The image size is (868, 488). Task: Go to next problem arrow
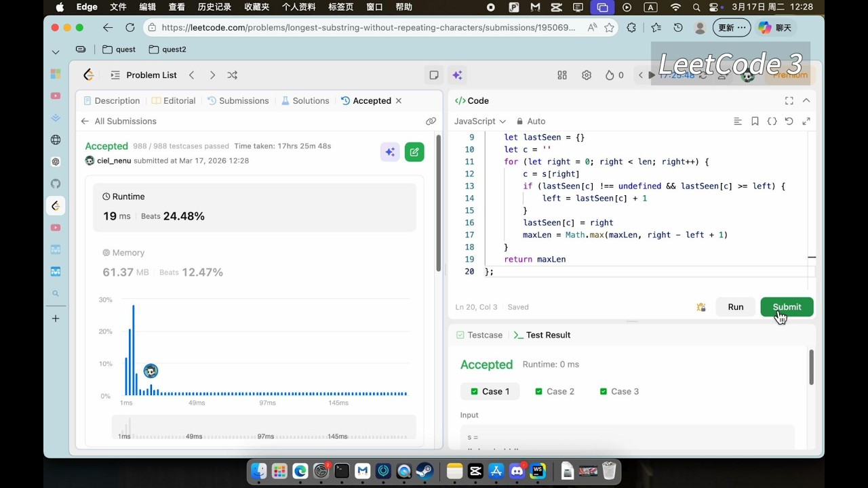tap(212, 75)
